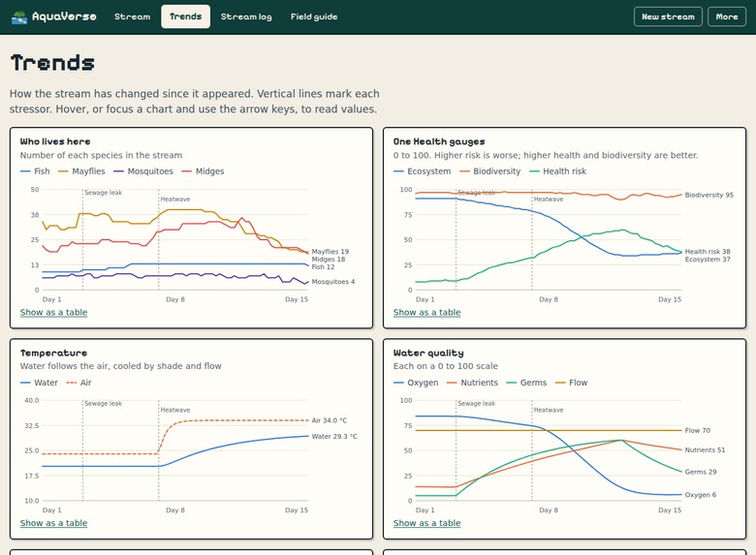
Task: Click 'Each on a 0 to 100 scale'
Action: click(446, 366)
